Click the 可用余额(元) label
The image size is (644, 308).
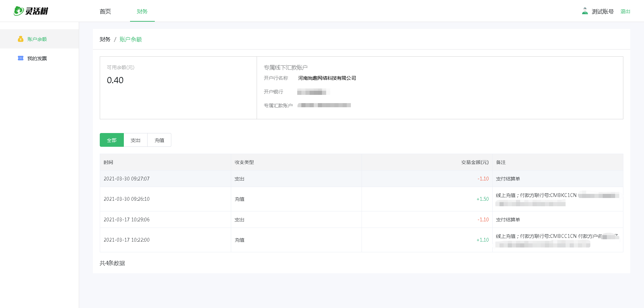(x=120, y=67)
